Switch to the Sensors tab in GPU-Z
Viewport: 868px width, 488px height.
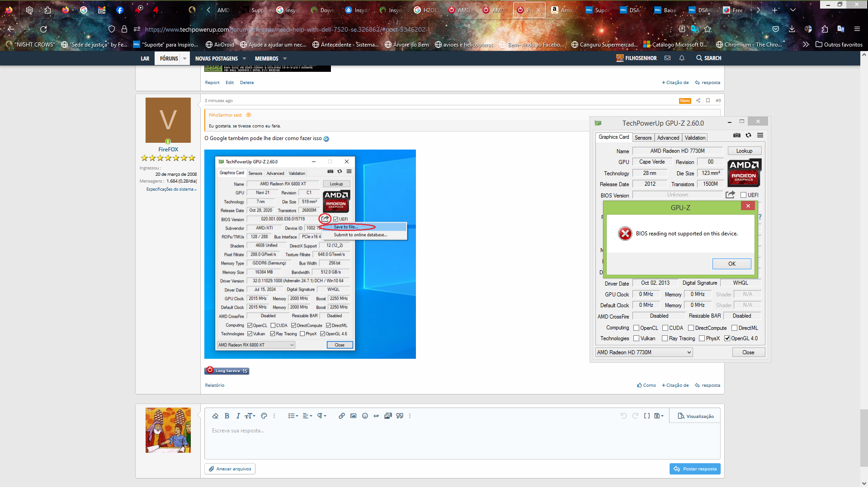click(643, 138)
